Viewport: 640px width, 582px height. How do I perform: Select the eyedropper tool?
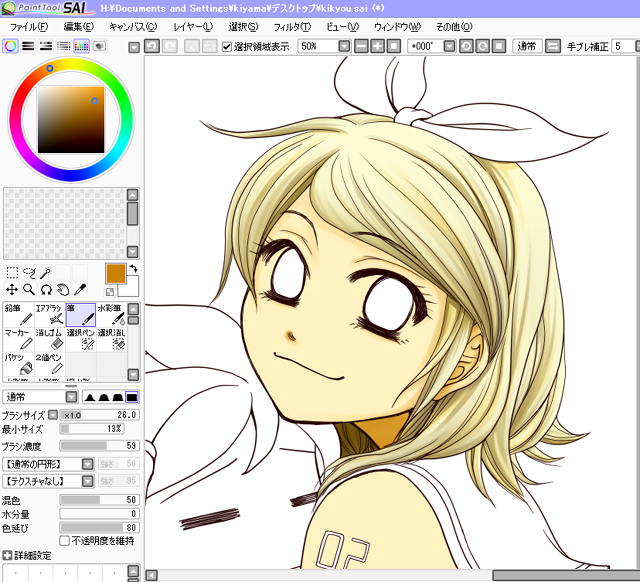[80, 290]
